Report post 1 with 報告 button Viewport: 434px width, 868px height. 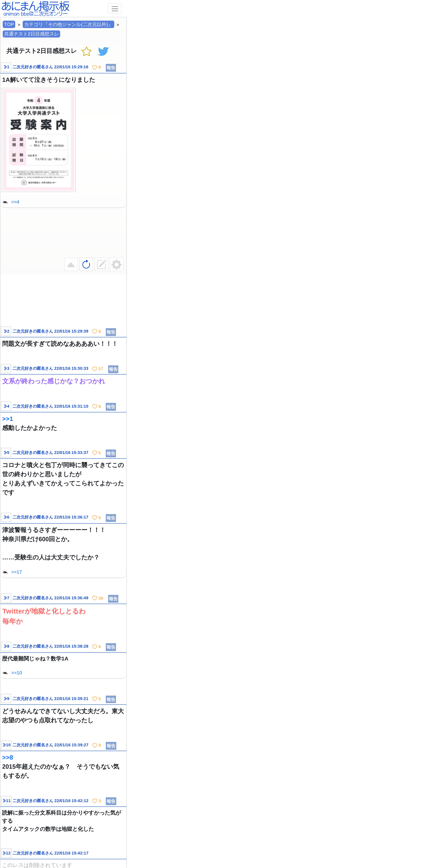pos(111,68)
